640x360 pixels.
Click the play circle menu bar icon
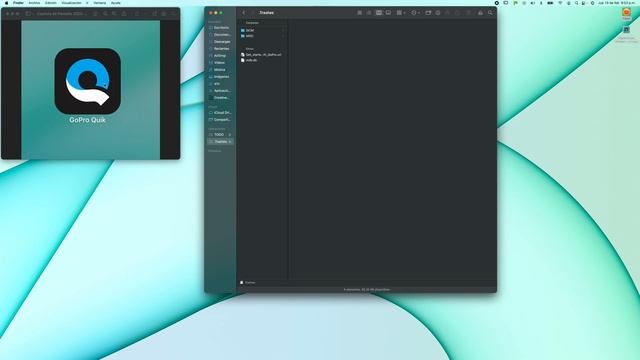click(496, 3)
